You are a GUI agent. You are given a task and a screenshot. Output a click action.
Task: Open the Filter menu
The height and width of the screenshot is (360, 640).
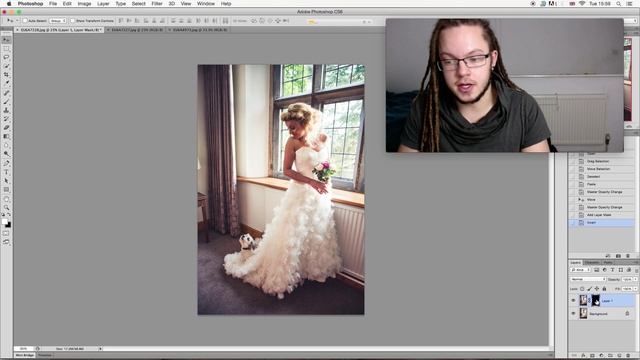coord(157,3)
